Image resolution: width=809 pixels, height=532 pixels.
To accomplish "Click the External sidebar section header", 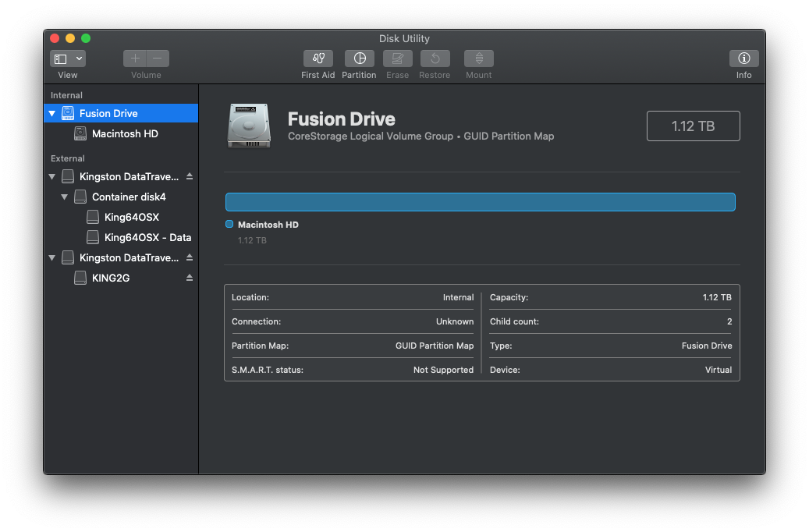I will 68,158.
